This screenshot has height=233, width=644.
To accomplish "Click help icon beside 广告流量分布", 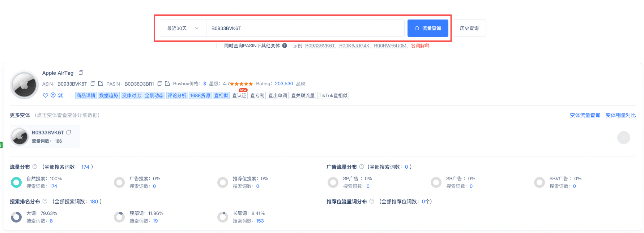I will pyautogui.click(x=362, y=167).
